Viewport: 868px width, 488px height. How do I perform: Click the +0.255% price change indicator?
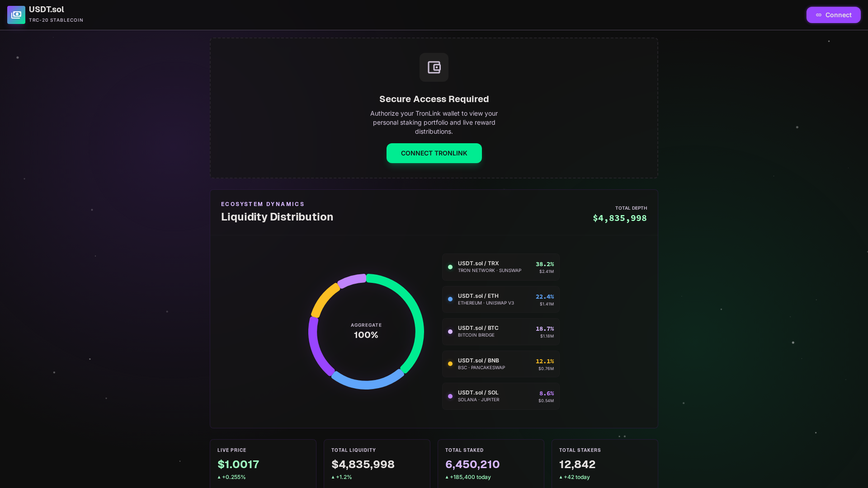(x=231, y=477)
